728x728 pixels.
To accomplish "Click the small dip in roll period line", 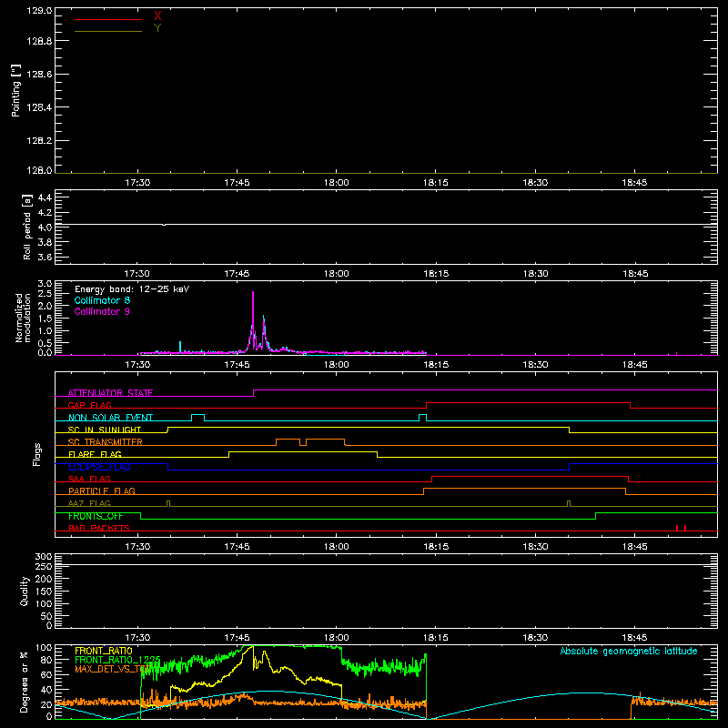I will click(164, 225).
